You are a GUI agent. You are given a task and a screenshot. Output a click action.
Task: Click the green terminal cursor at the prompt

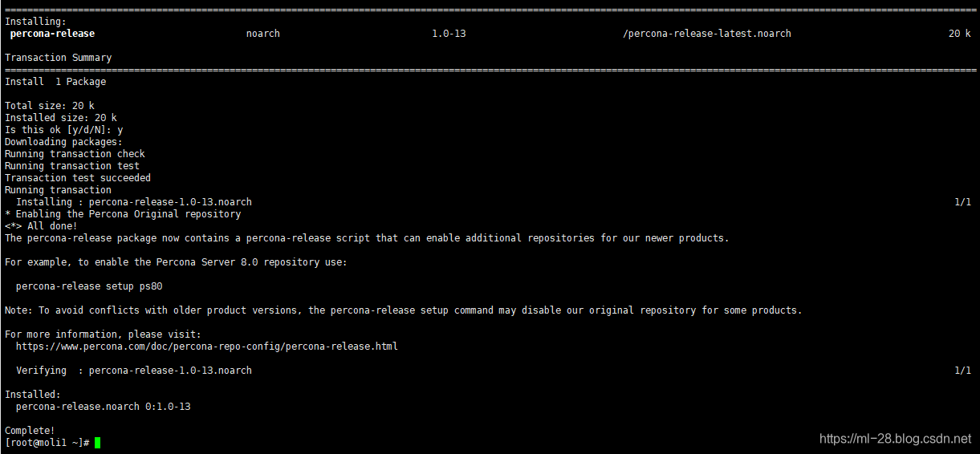coord(98,443)
